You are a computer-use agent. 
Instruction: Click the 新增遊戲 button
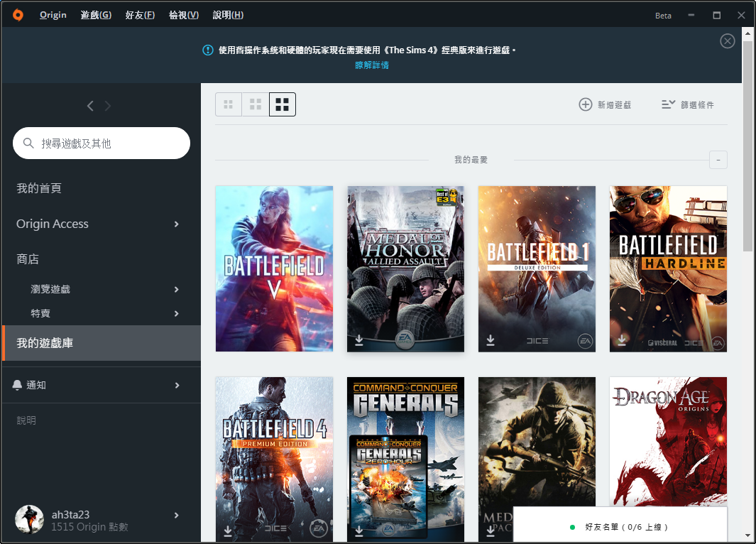pyautogui.click(x=605, y=104)
